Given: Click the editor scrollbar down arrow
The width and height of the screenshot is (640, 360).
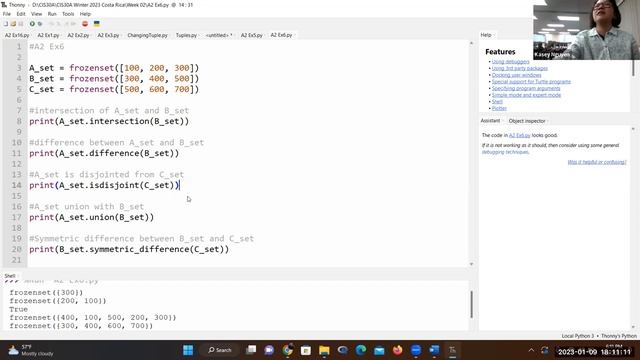Looking at the screenshot, I should click(471, 264).
